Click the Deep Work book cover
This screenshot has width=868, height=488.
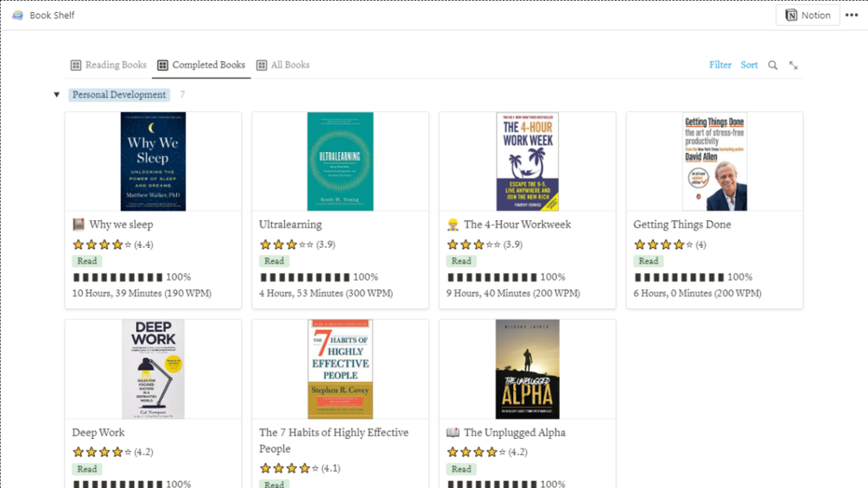153,369
